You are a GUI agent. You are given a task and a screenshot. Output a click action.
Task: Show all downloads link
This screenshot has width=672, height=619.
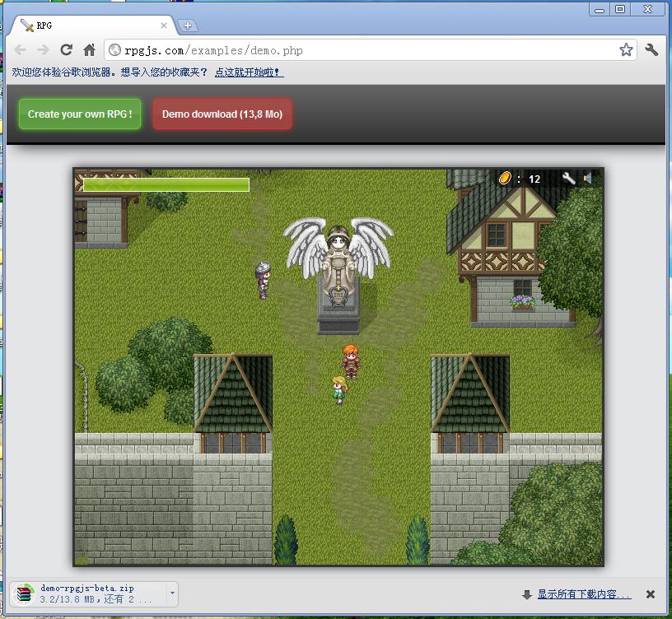(x=584, y=594)
